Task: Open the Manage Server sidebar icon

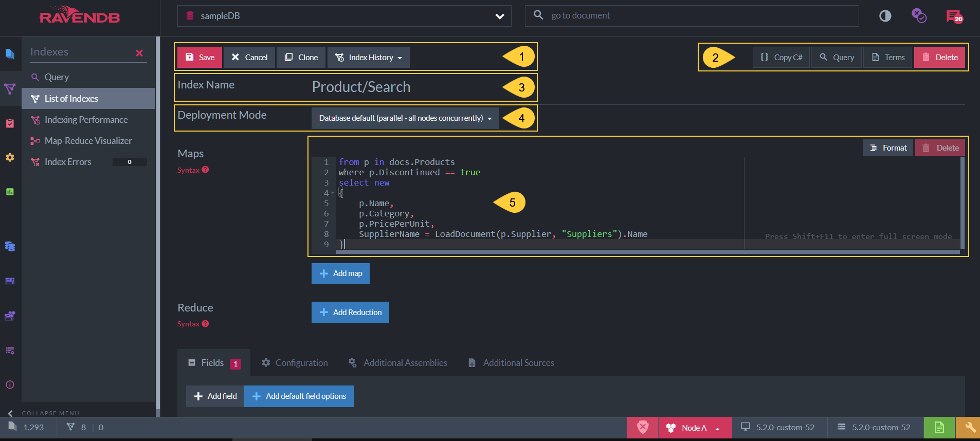Action: coord(10,281)
